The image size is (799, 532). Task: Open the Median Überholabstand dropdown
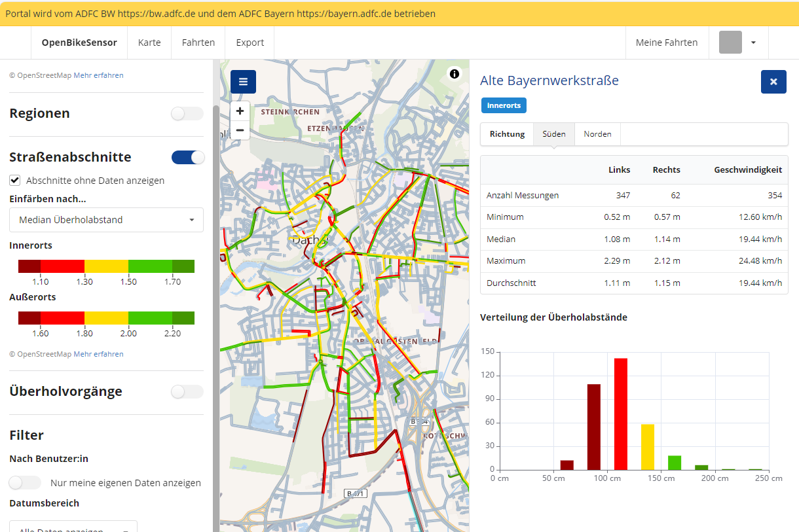coord(106,220)
